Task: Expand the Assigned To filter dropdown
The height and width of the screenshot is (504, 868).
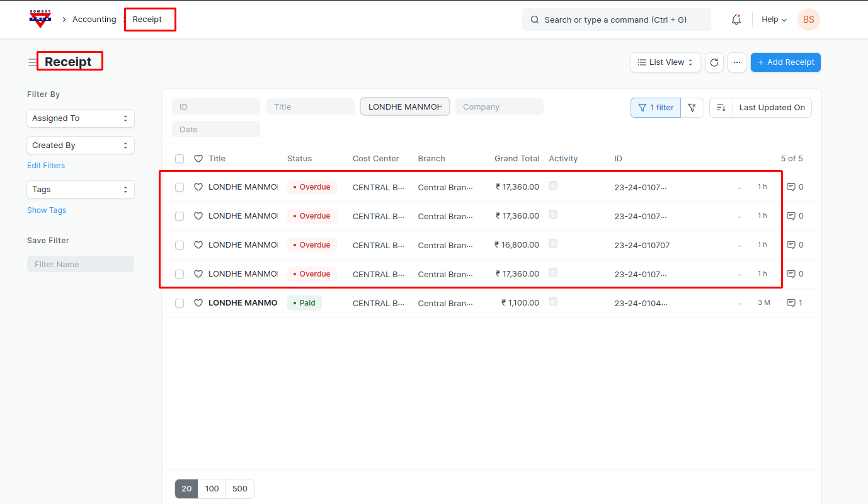Action: (80, 118)
